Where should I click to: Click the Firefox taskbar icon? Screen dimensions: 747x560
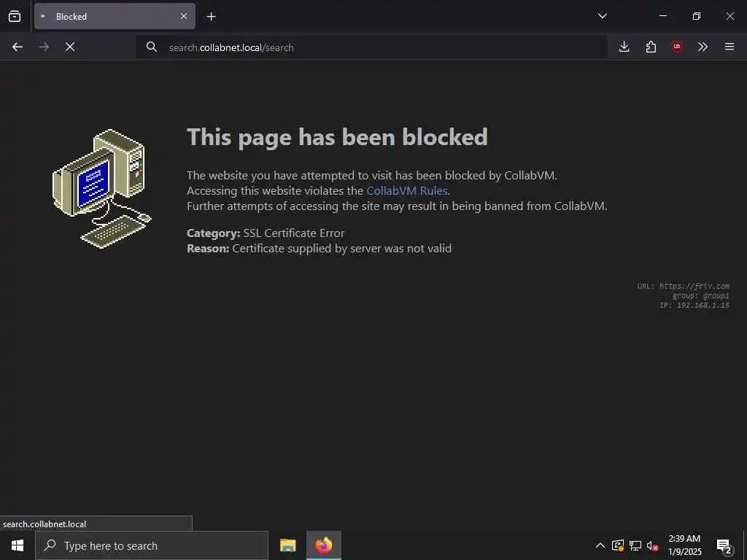coord(324,545)
